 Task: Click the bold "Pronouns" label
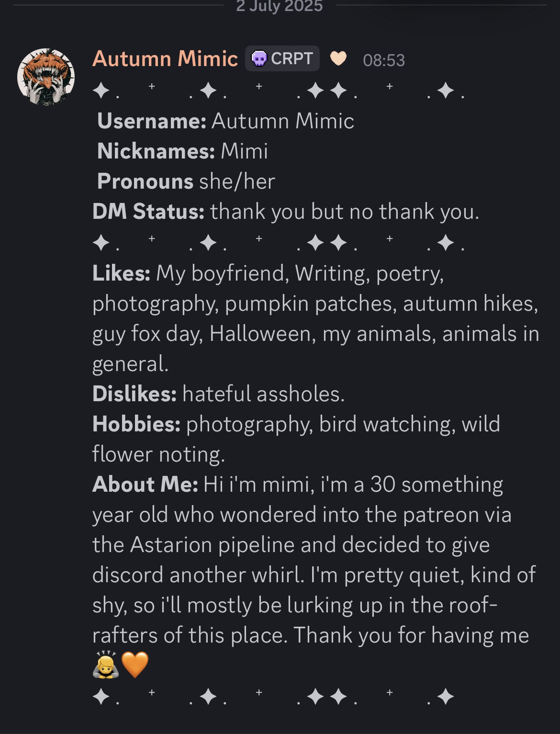tap(145, 181)
